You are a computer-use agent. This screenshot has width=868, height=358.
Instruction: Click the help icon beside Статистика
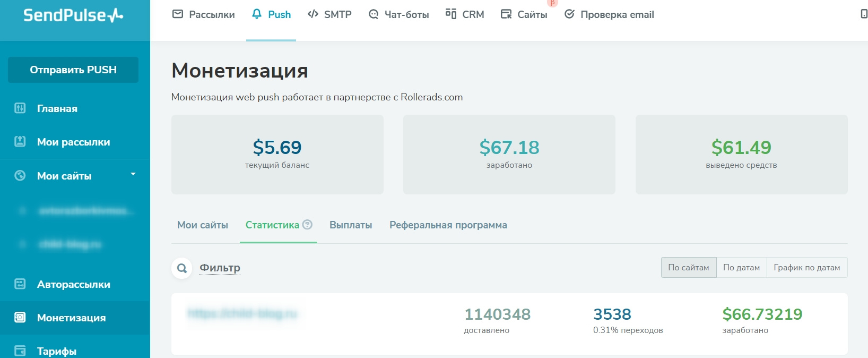(x=307, y=225)
